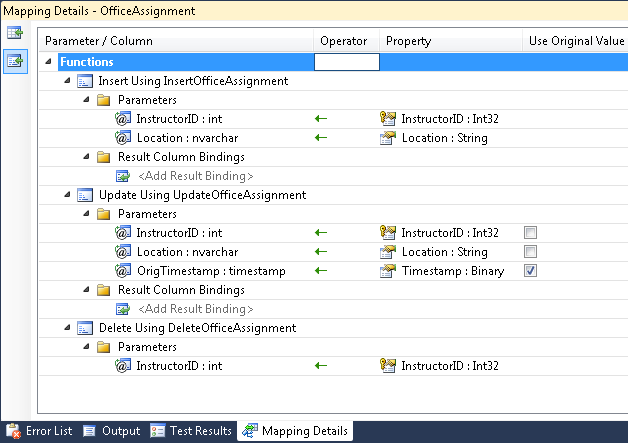Toggle Use Original Value for Update InstructorID
The height and width of the screenshot is (443, 628).
point(531,233)
